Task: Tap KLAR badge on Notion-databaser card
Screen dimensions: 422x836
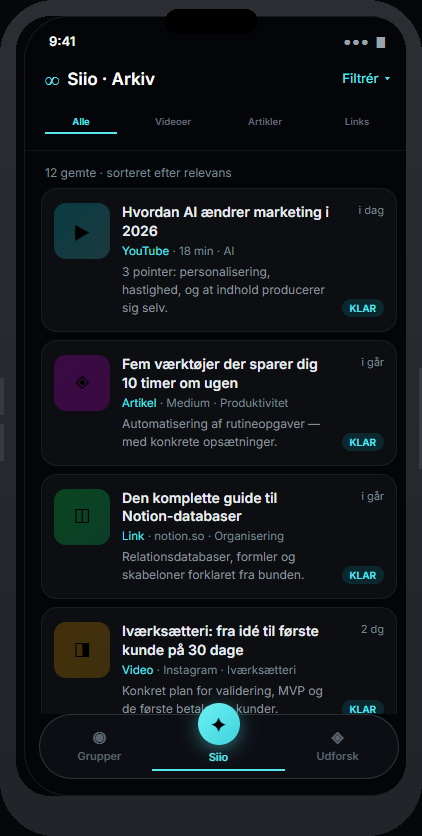Action: pos(363,575)
